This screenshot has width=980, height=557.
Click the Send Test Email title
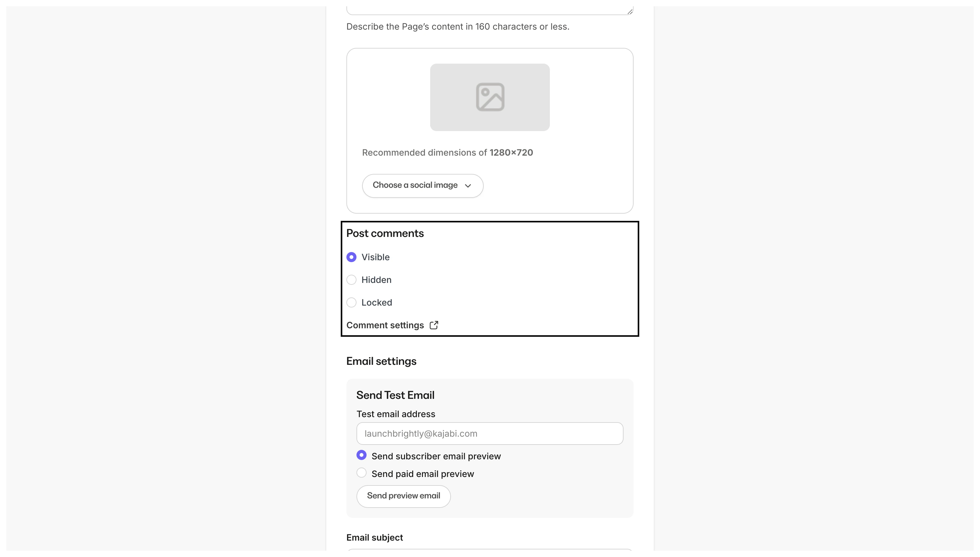[x=395, y=394]
